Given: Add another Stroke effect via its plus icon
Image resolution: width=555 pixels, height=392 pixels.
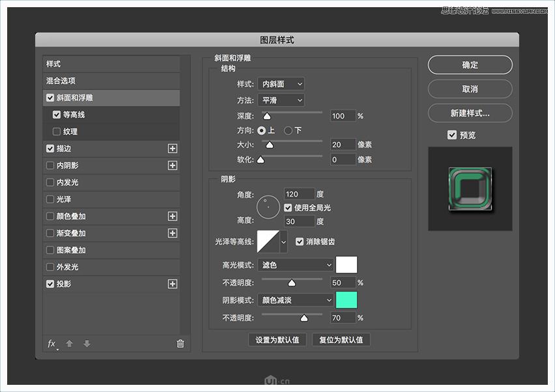Looking at the screenshot, I should 173,148.
